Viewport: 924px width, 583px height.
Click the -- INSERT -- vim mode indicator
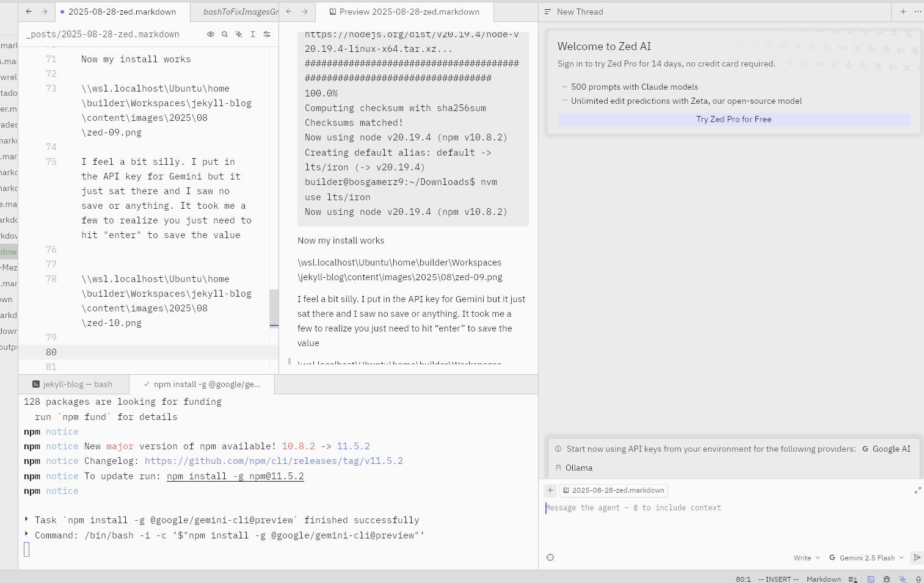[778, 579]
